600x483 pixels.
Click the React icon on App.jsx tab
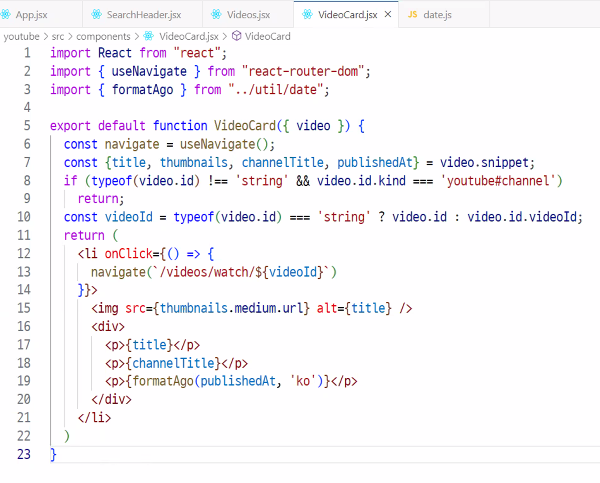click(5, 15)
